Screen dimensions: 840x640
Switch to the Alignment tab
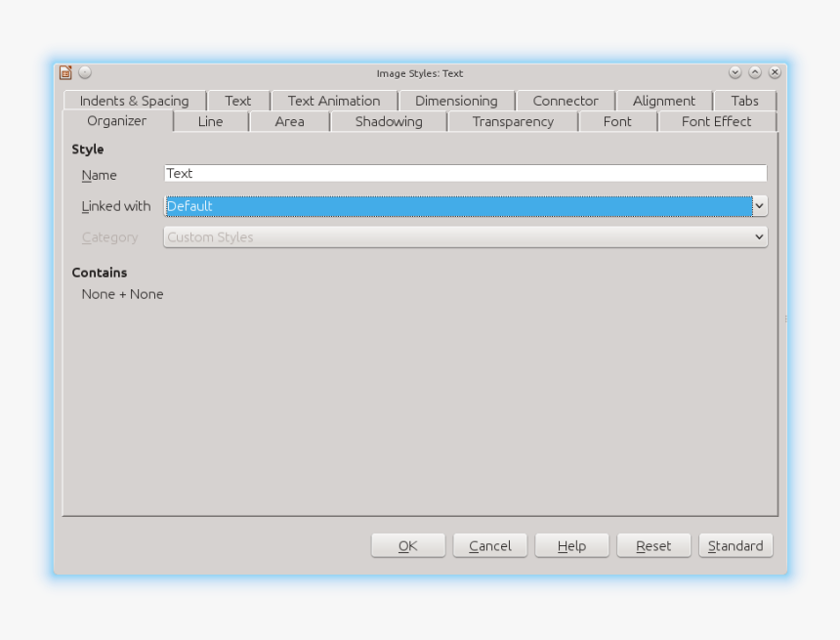click(x=663, y=101)
